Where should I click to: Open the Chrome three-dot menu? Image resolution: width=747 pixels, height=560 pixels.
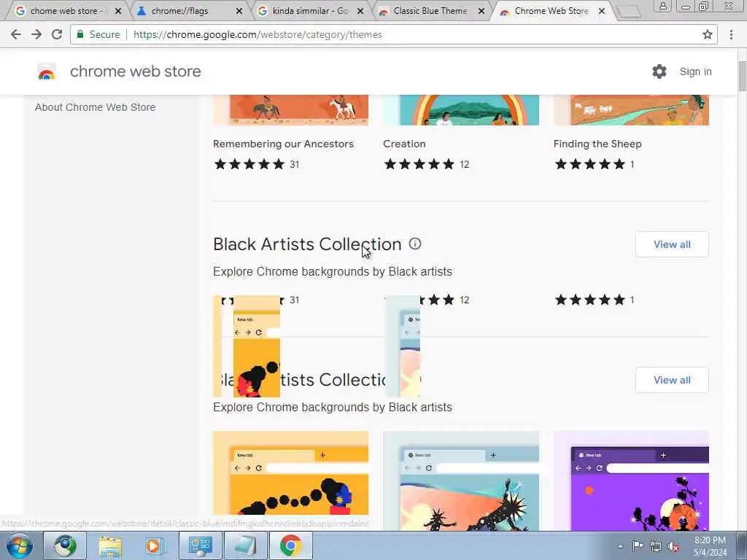coord(731,34)
